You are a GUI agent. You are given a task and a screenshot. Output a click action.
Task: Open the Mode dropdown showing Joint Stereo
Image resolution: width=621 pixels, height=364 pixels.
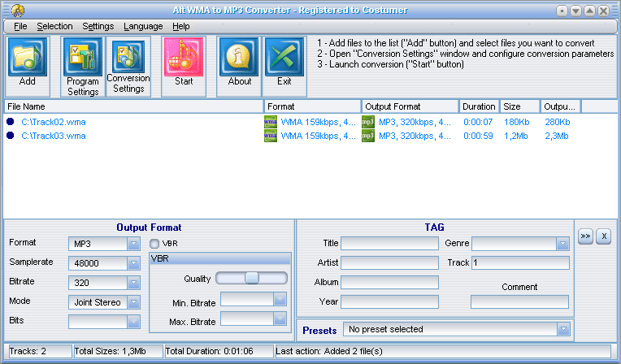133,302
